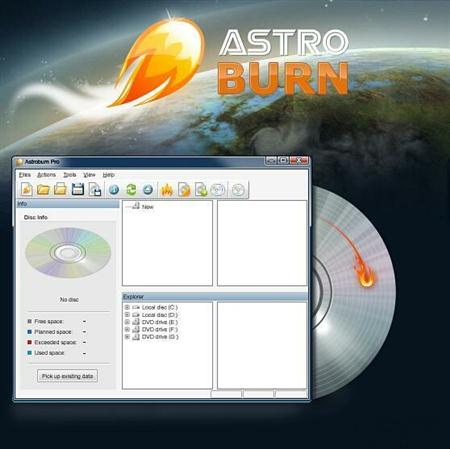Click the flame Burn icon
The width and height of the screenshot is (450, 449).
click(167, 190)
